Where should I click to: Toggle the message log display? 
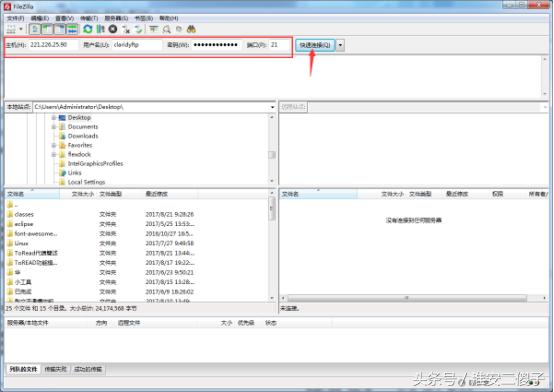point(35,29)
